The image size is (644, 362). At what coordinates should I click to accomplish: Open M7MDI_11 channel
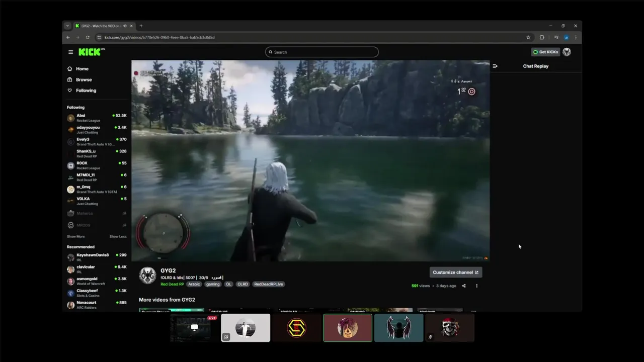97,177
